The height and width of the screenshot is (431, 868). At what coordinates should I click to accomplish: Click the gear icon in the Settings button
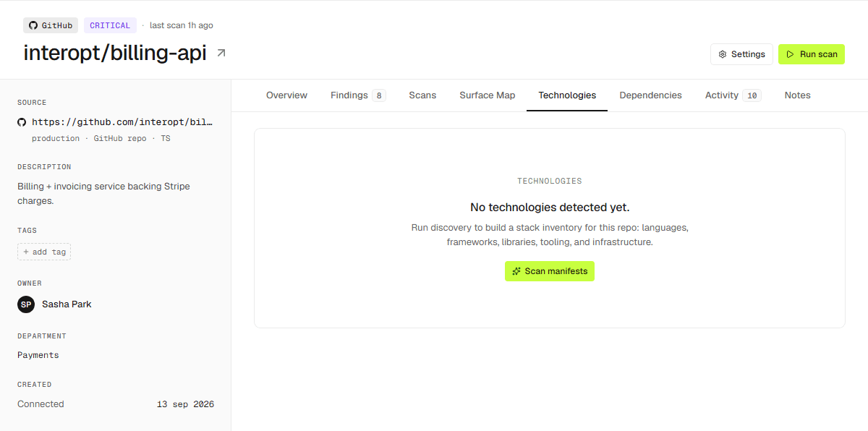tap(723, 54)
